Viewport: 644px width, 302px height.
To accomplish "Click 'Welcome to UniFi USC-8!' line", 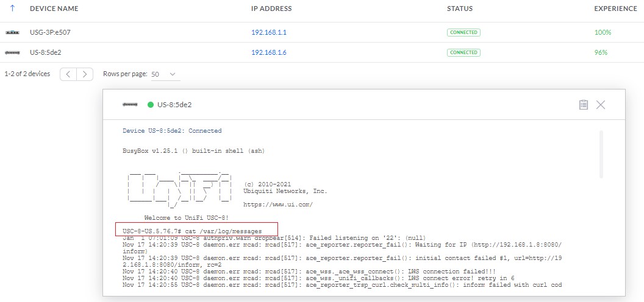I will (x=186, y=218).
